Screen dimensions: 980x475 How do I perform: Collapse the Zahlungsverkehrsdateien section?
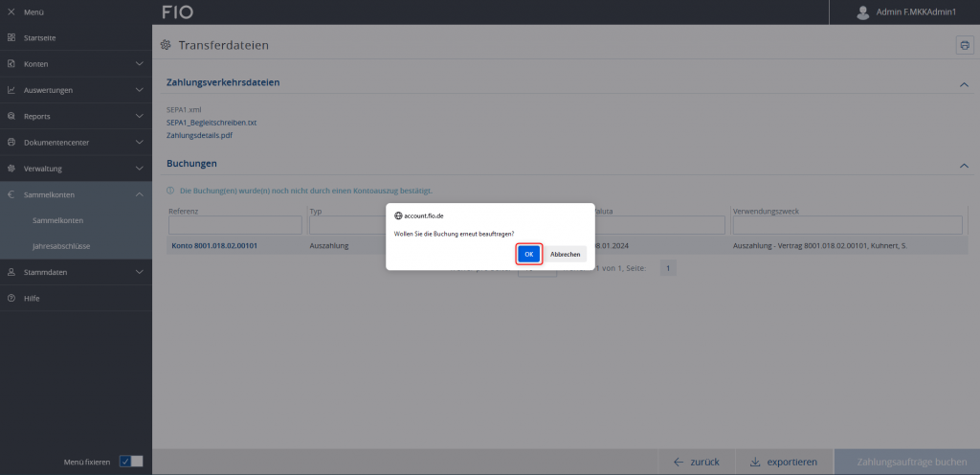pos(963,84)
